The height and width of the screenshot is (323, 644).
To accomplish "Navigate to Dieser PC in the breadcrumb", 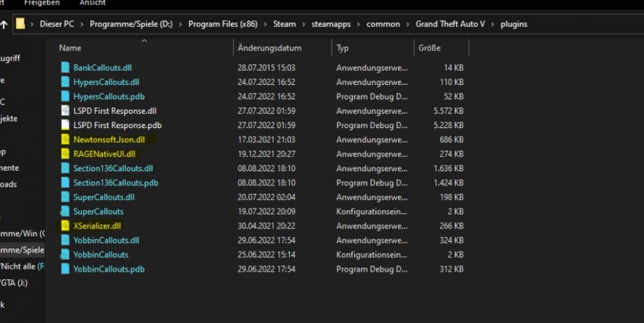I will click(x=57, y=24).
